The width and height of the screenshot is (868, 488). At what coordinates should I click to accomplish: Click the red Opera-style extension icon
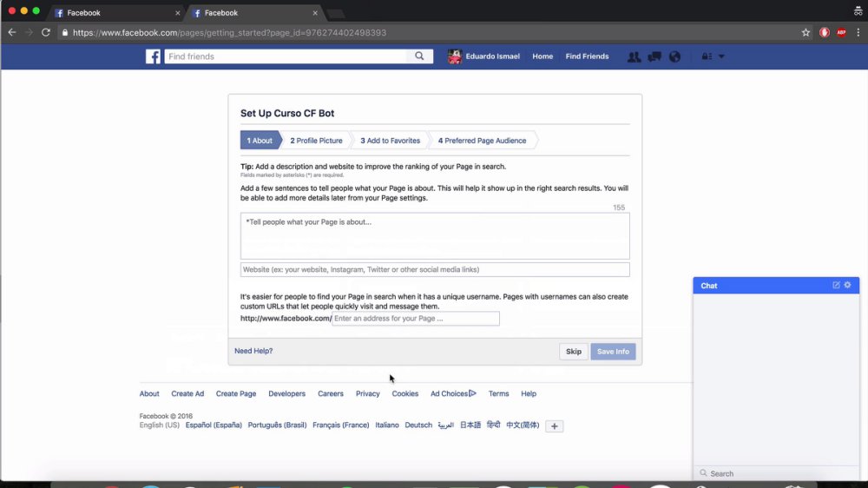tap(825, 33)
